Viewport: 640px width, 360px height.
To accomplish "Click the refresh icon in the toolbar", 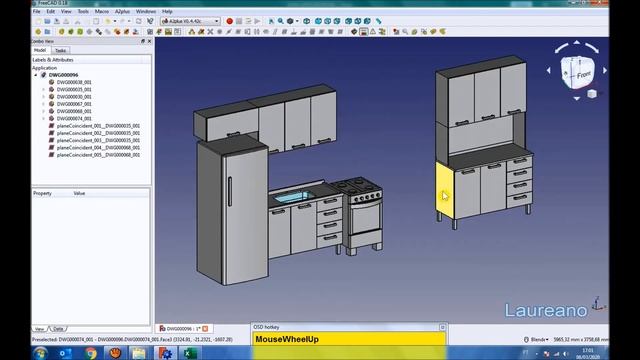I will pyautogui.click(x=139, y=21).
